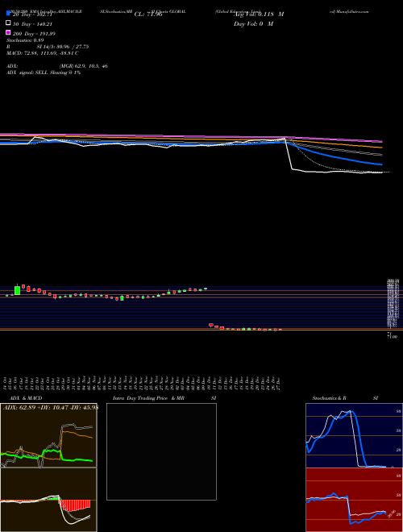Select the '200 Day = 191.39' legend text
403x532 pixels.
pyautogui.click(x=34, y=34)
